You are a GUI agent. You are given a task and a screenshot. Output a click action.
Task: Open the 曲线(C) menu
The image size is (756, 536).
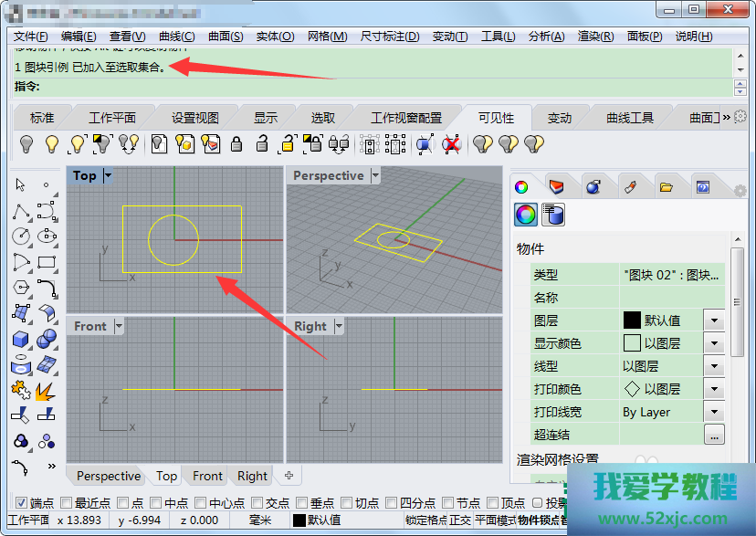(x=176, y=36)
